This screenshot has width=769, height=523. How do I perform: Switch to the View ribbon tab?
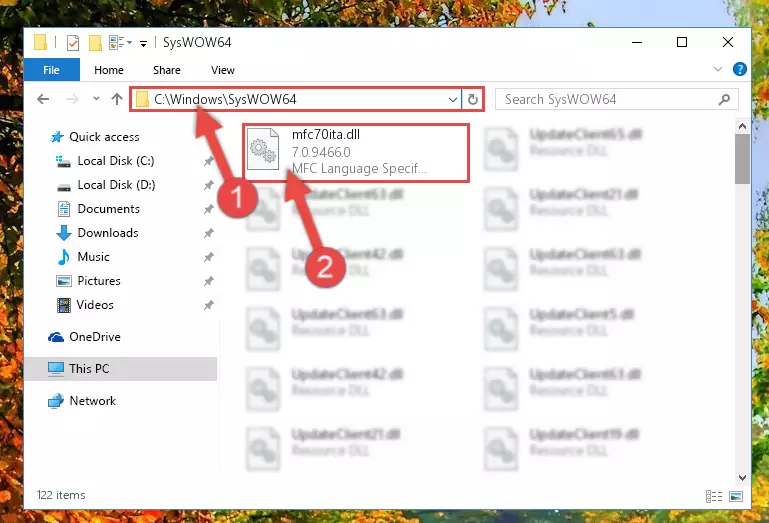pyautogui.click(x=223, y=70)
